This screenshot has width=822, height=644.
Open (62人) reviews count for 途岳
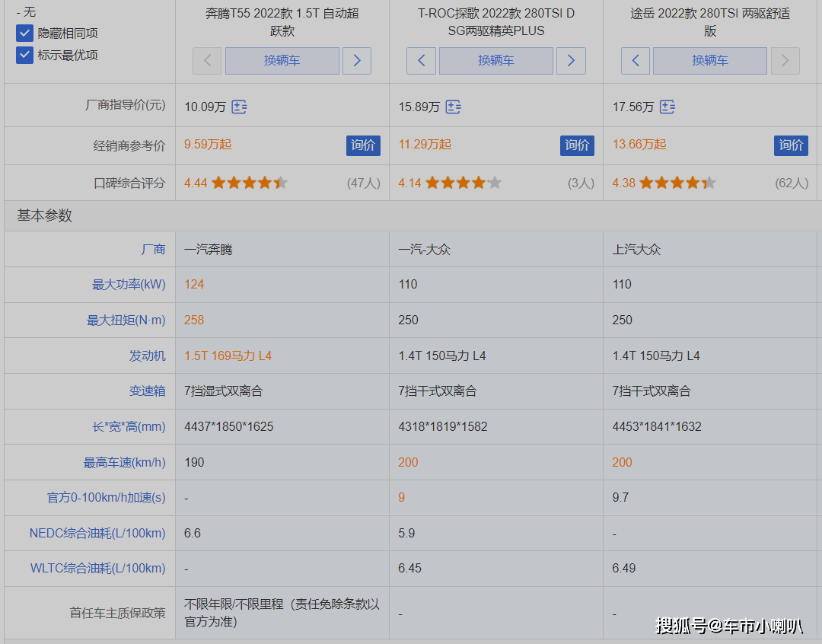(792, 183)
